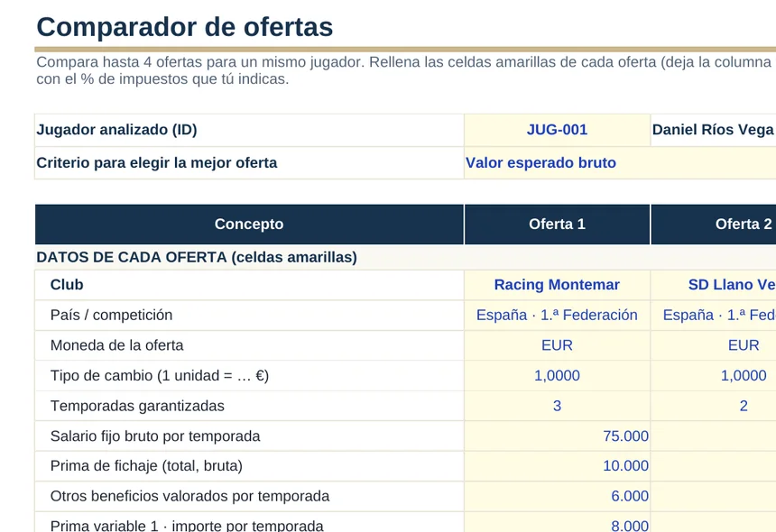Image resolution: width=776 pixels, height=532 pixels.
Task: Edit the 10.000 signing bonus cell
Action: 557,466
